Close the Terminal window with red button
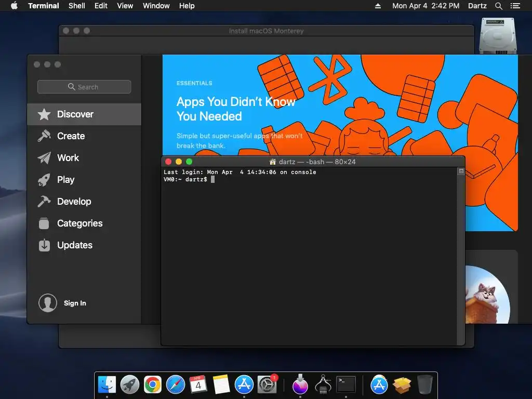The height and width of the screenshot is (399, 532). [168, 162]
